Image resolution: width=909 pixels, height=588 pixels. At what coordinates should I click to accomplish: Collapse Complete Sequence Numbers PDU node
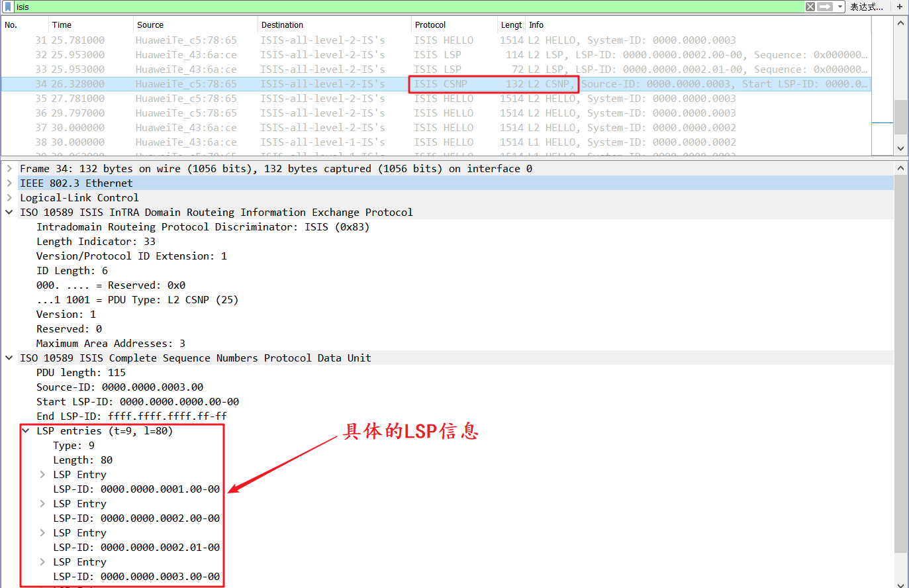click(9, 358)
